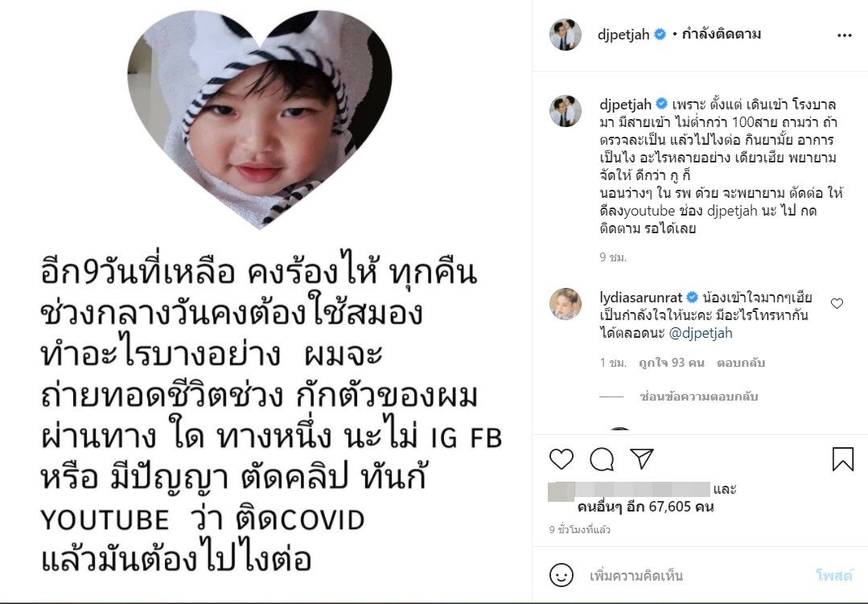Open the list of 67,605 other likers
The image size is (868, 604).
[x=645, y=507]
